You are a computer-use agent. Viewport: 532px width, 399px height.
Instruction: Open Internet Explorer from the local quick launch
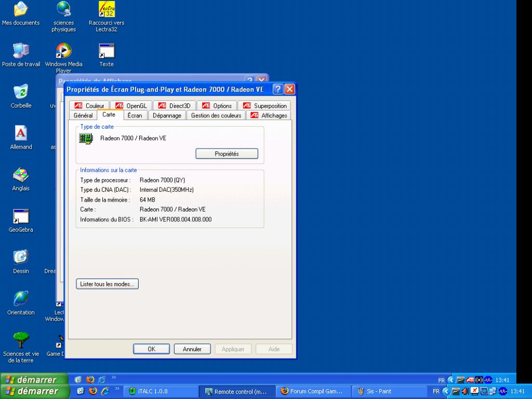coord(105,391)
